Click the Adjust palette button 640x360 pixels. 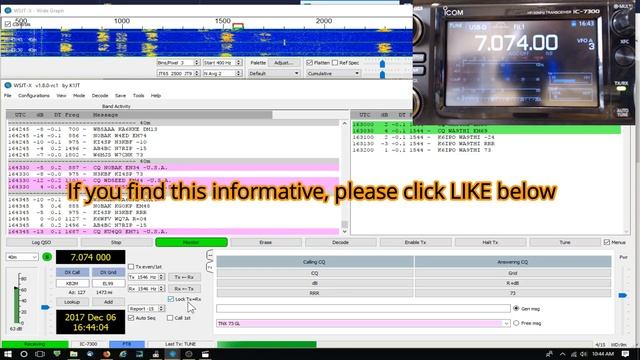coord(283,62)
